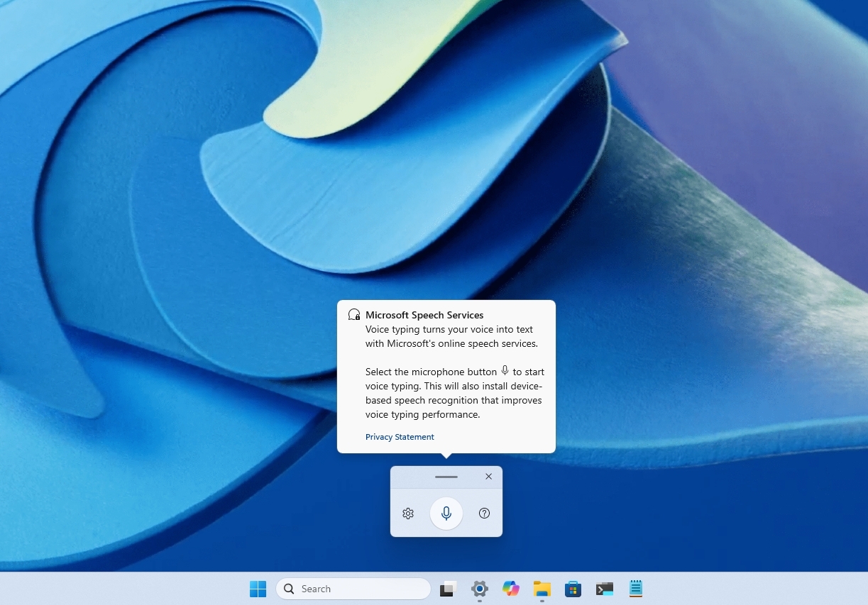868x605 pixels.
Task: Open Task View from the taskbar
Action: [448, 589]
